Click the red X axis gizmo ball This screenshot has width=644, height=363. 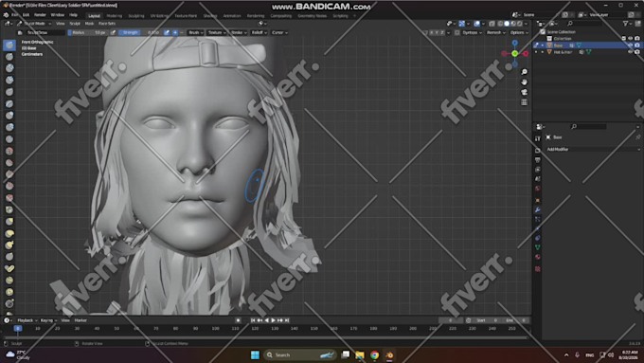tap(526, 54)
